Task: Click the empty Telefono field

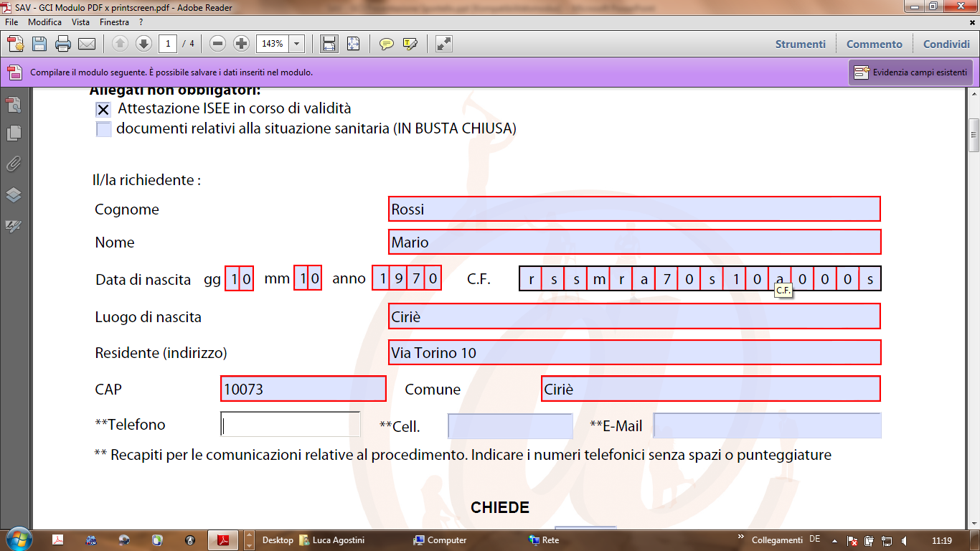Action: tap(291, 424)
